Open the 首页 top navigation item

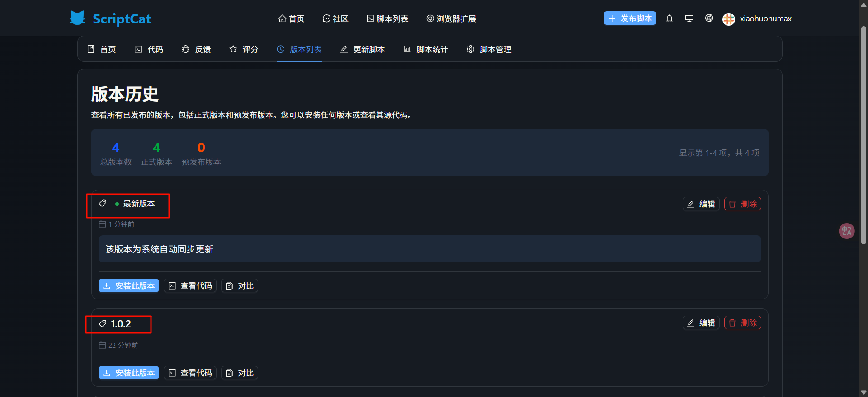tap(291, 19)
